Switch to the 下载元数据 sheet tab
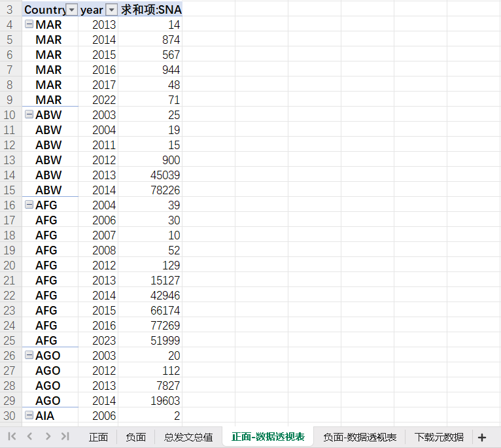Image resolution: width=501 pixels, height=448 pixels. coord(439,437)
